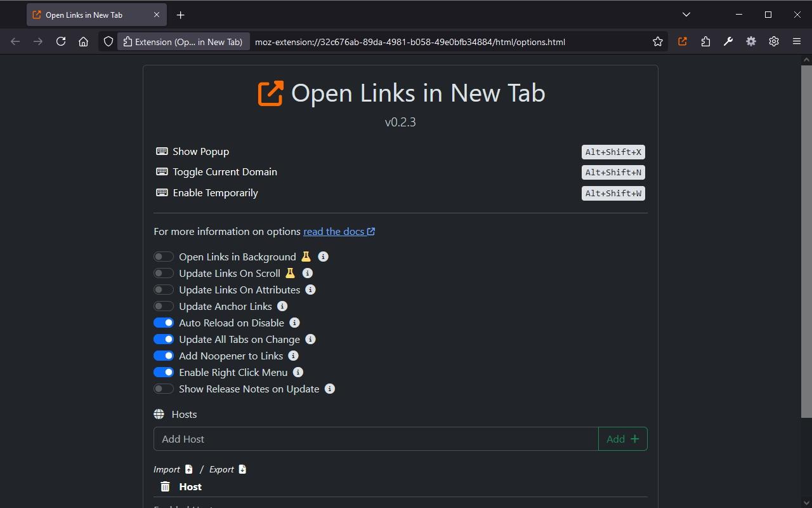Enable the Open Links in Background switch
This screenshot has height=508, width=812.
point(164,257)
